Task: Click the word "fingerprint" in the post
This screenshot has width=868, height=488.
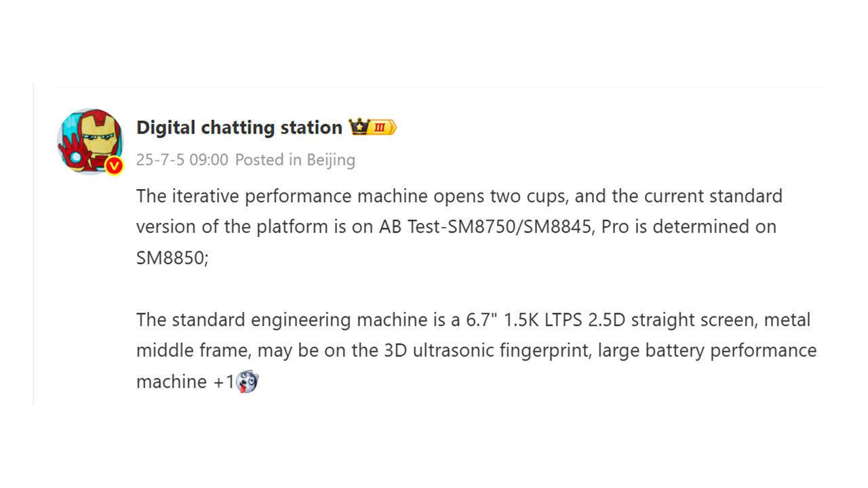Action: coord(545,351)
